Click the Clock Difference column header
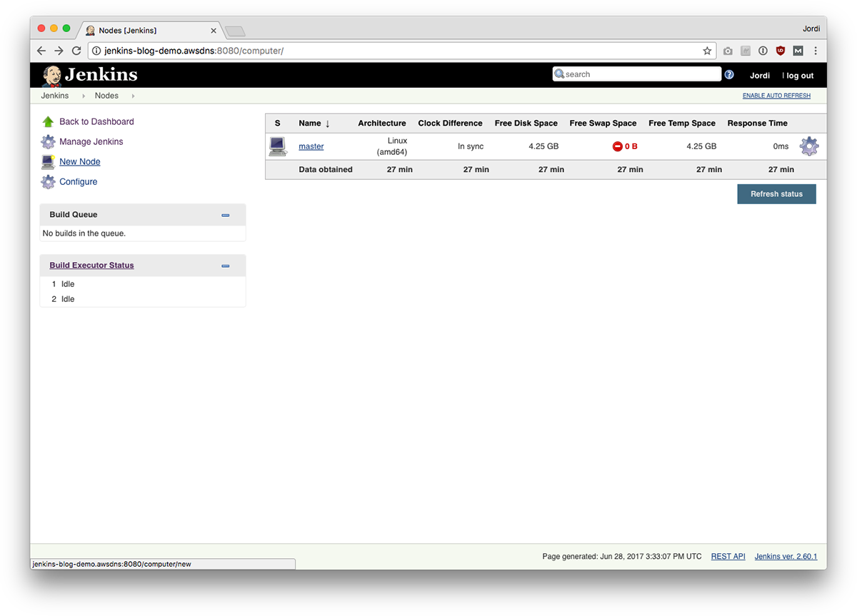The width and height of the screenshot is (857, 616). (x=450, y=123)
